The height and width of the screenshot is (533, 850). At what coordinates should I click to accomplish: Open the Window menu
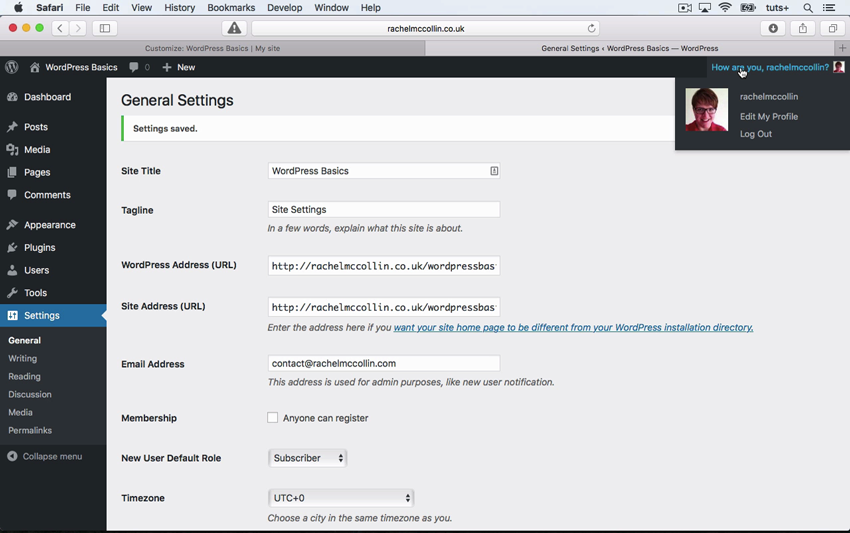(331, 8)
